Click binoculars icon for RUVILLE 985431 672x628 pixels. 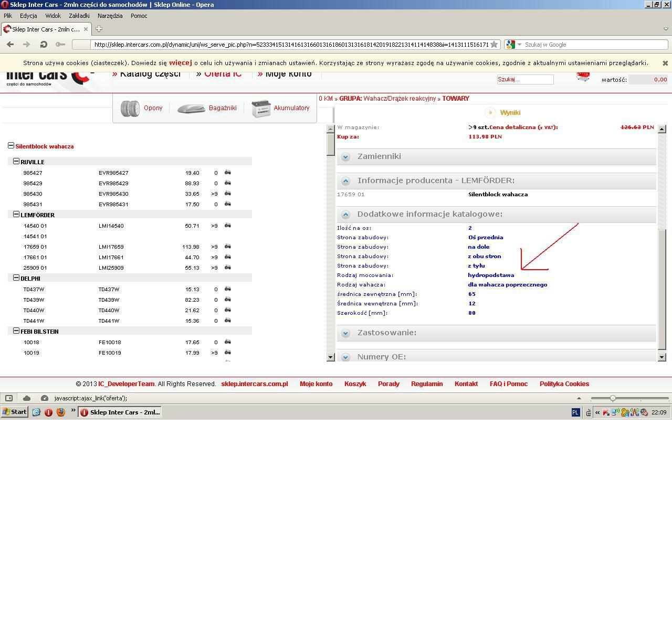coord(228,204)
